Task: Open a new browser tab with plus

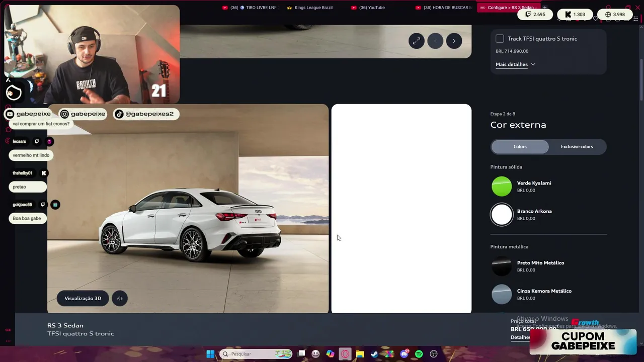Action: tap(544, 8)
